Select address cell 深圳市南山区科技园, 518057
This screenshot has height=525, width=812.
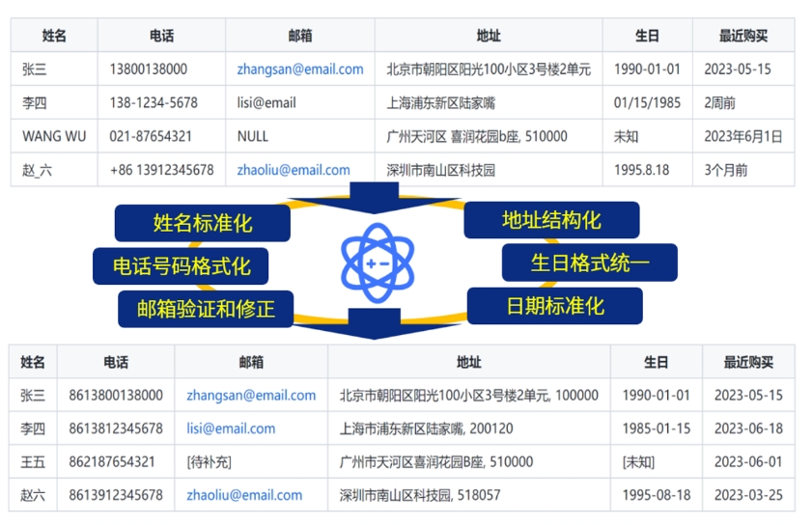[x=469, y=495]
